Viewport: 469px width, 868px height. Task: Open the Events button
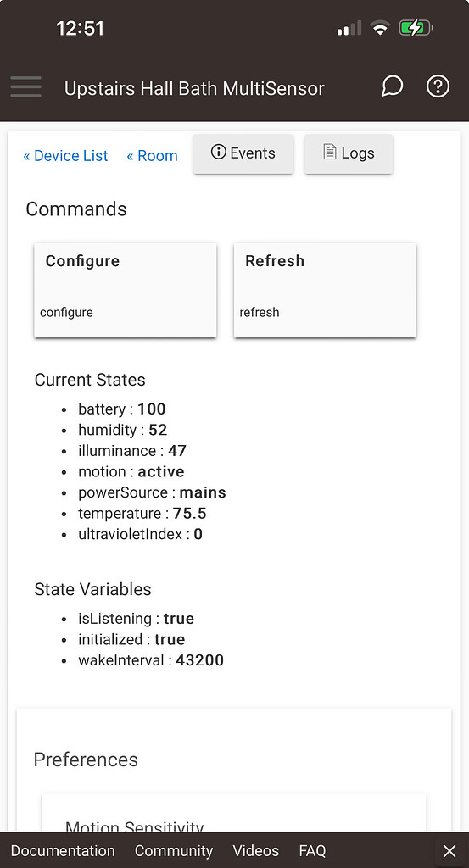pos(243,153)
